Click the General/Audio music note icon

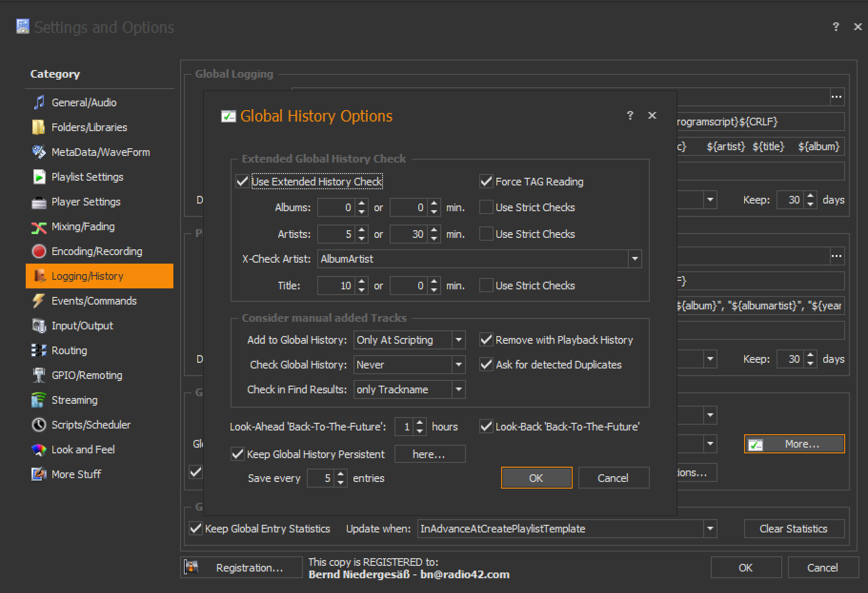(x=39, y=102)
